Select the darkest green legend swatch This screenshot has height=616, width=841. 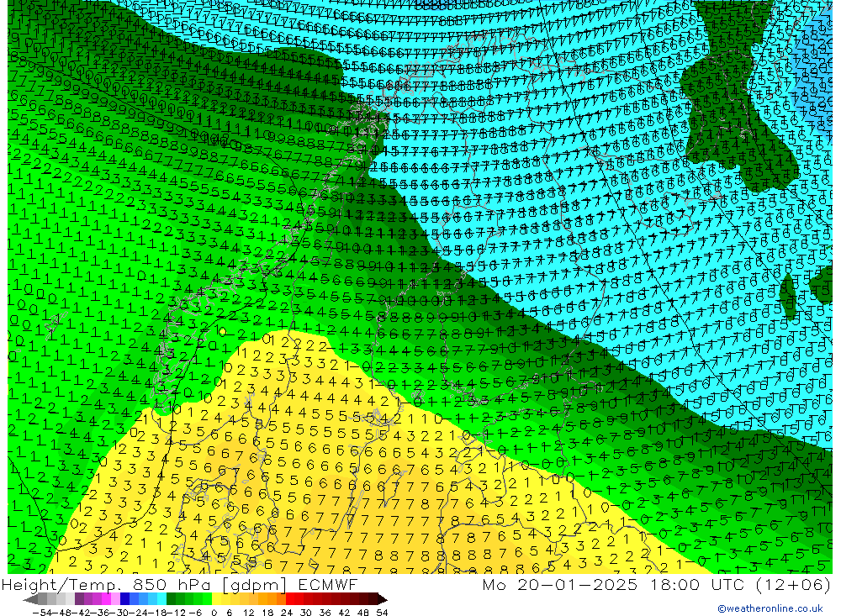tap(171, 599)
